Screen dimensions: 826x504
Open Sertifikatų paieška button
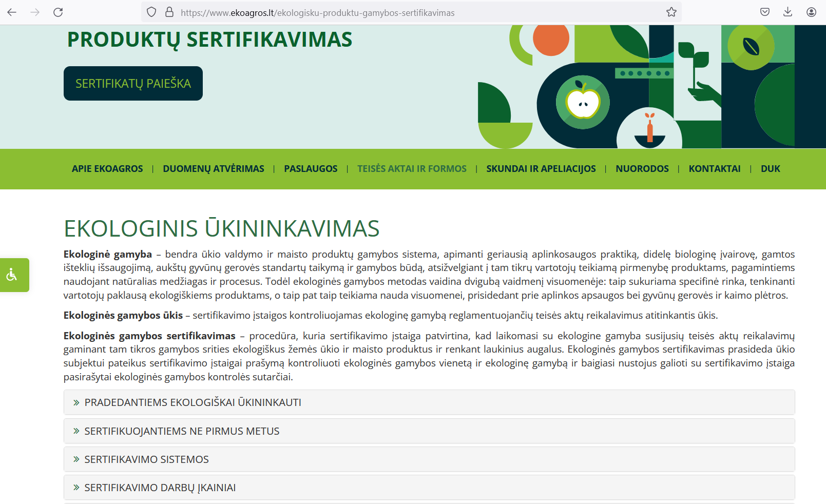(x=133, y=84)
